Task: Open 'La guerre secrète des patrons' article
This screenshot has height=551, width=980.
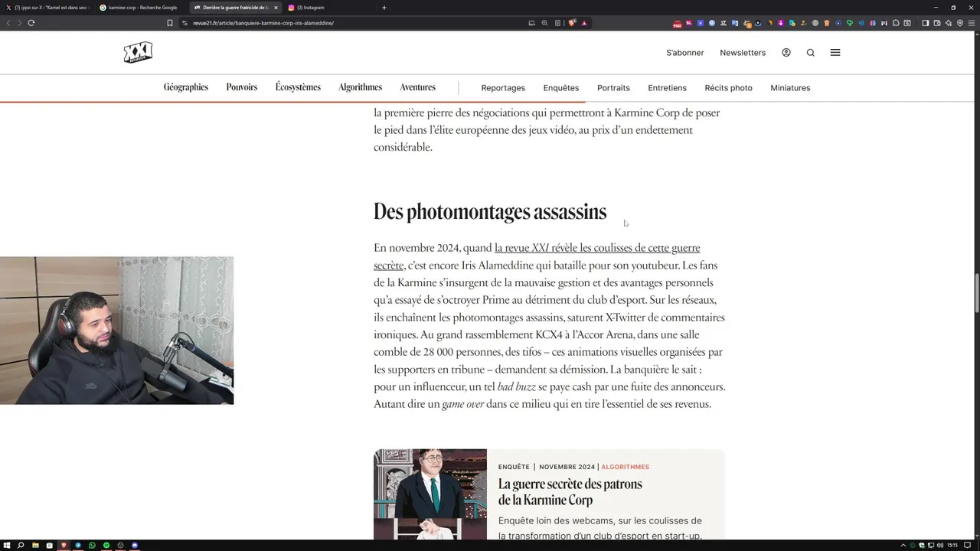Action: pyautogui.click(x=570, y=492)
